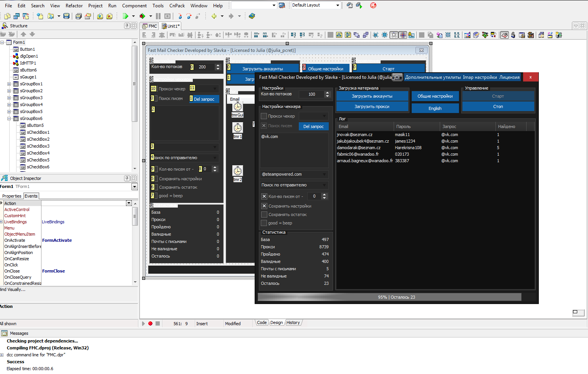Select Прокси чекер checkbox in form designer
This screenshot has width=588, height=374.
[169, 89]
